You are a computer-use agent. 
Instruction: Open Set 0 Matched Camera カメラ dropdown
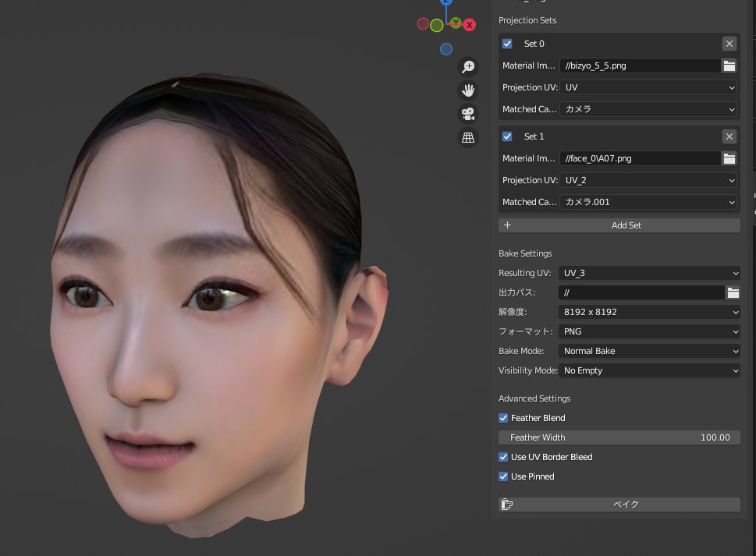(648, 109)
